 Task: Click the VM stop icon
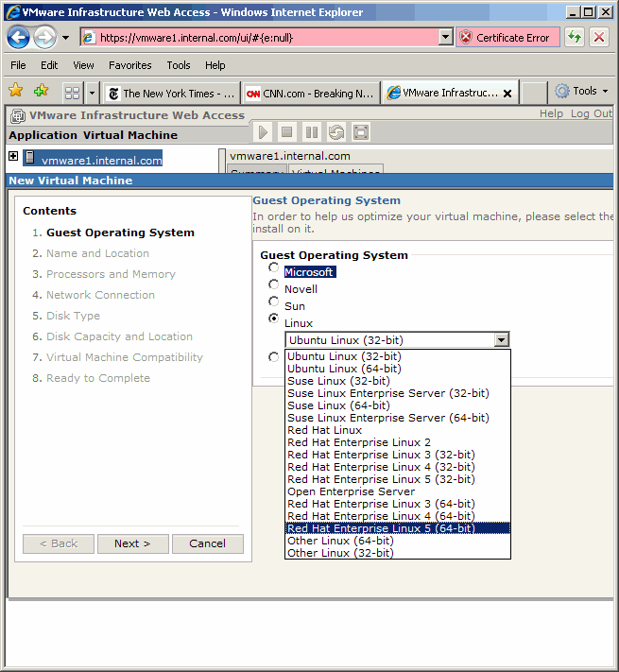pos(287,132)
